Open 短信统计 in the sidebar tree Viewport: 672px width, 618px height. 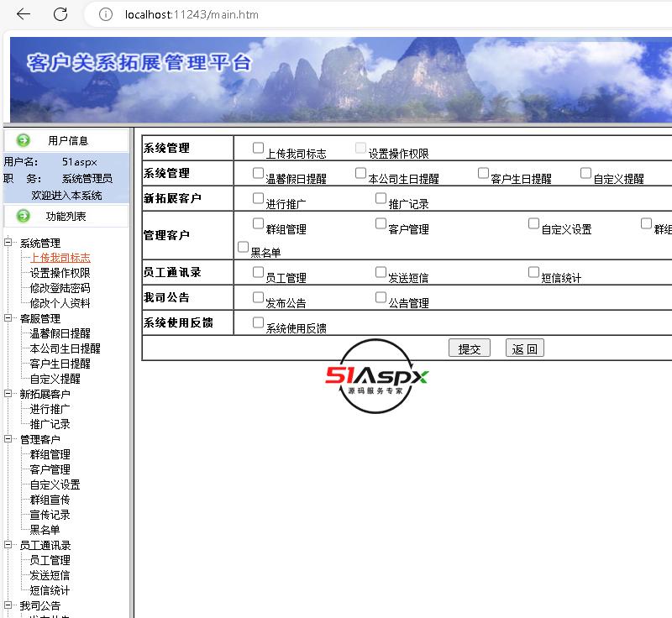(50, 590)
